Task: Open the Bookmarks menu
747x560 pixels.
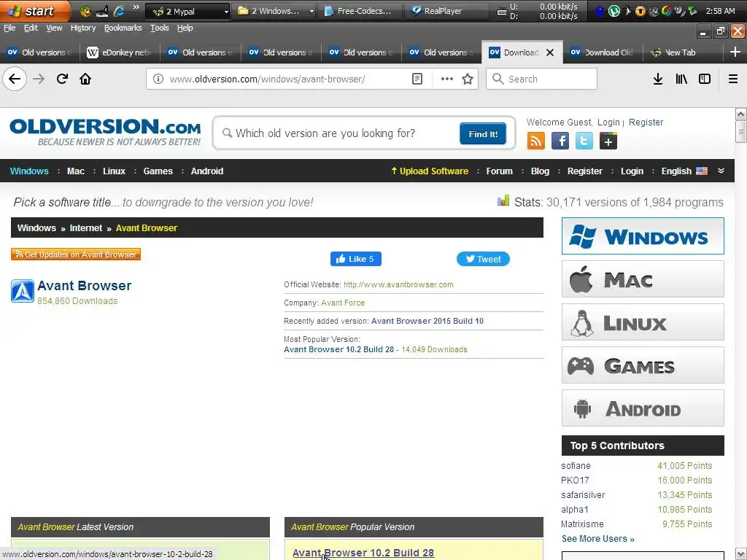Action: pyautogui.click(x=123, y=28)
